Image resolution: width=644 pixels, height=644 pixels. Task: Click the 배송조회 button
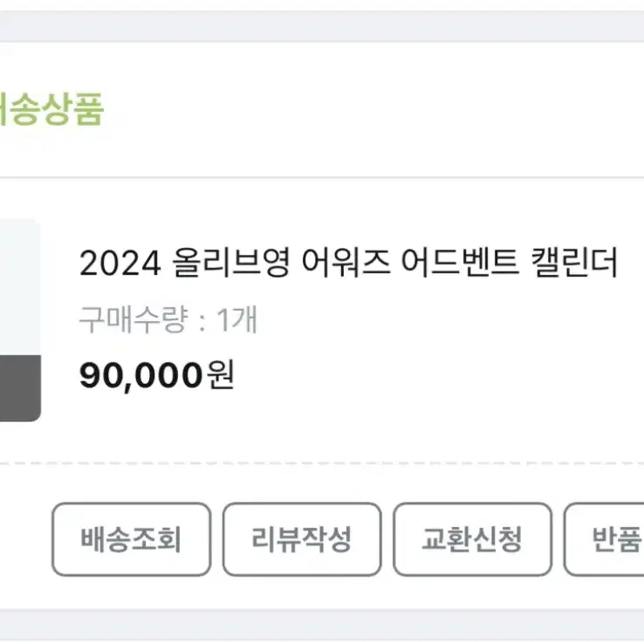pyautogui.click(x=132, y=539)
